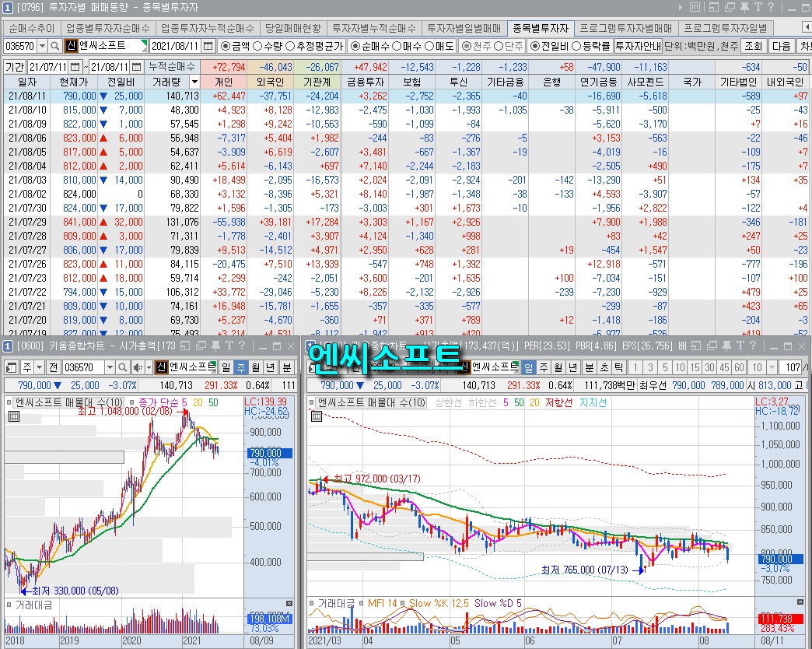The height and width of the screenshot is (649, 812).
Task: Select the 등락률 radio button
Action: coord(576,46)
